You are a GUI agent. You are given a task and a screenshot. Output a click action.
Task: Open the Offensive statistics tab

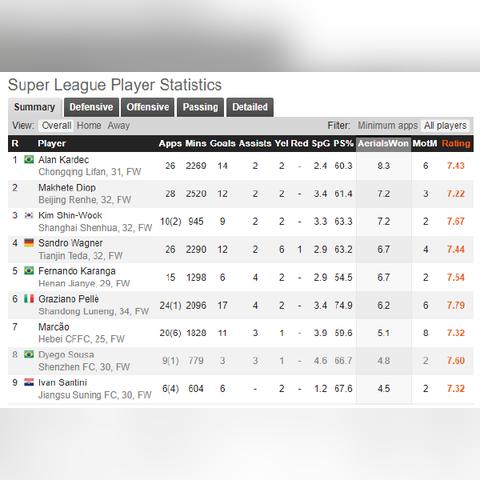[x=148, y=107]
